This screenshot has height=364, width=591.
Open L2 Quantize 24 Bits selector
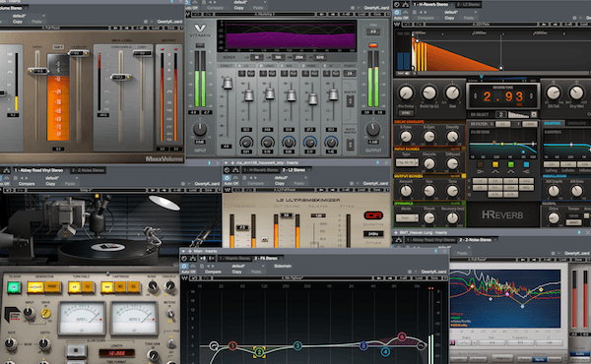click(372, 234)
